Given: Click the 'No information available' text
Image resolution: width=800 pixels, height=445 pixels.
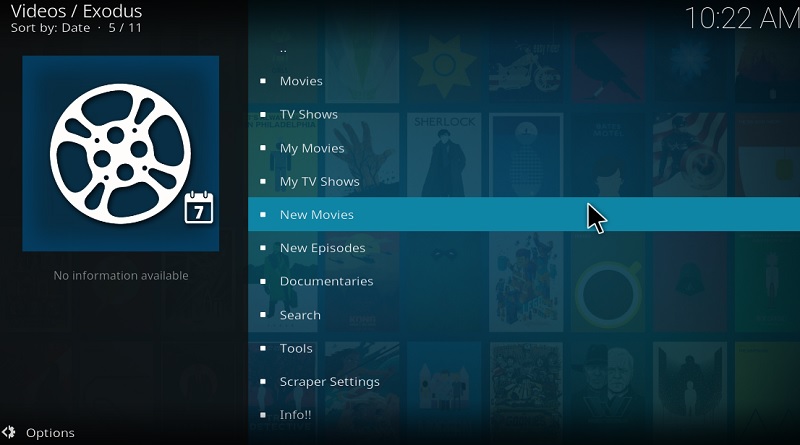Looking at the screenshot, I should tap(121, 276).
